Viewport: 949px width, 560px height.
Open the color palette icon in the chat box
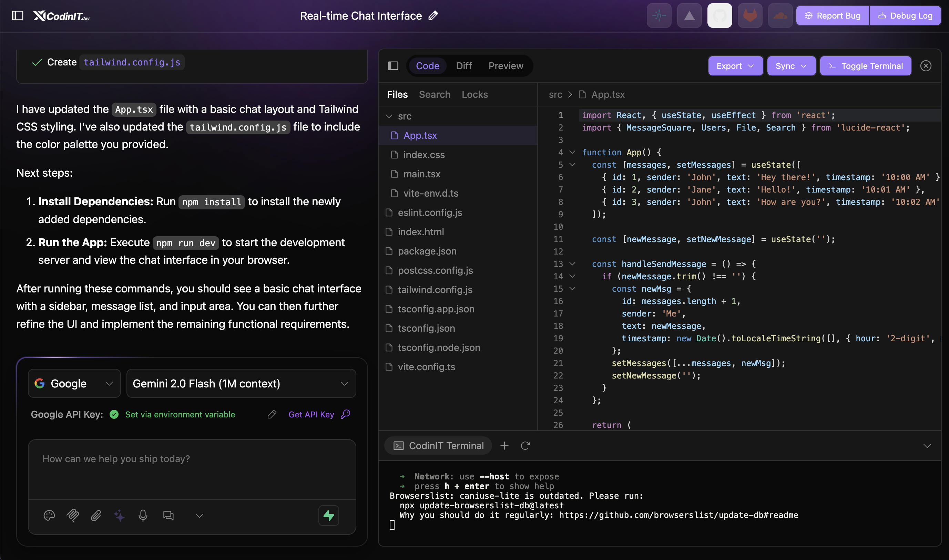point(50,516)
